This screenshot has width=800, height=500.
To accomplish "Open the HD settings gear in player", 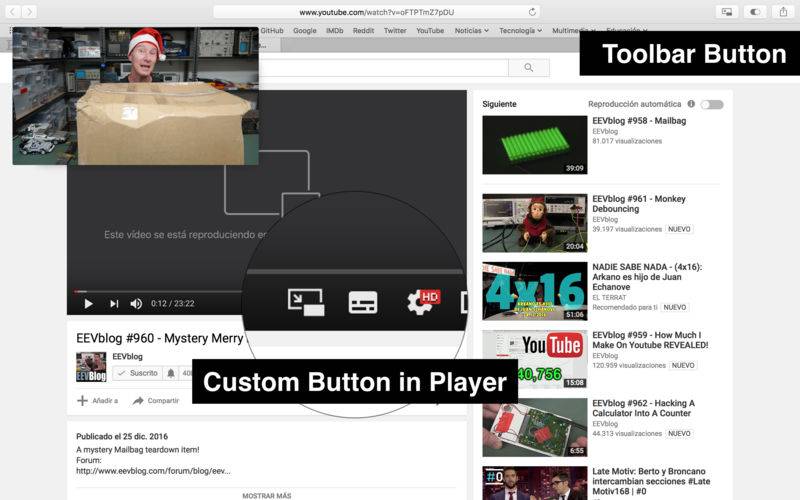I will click(422, 301).
